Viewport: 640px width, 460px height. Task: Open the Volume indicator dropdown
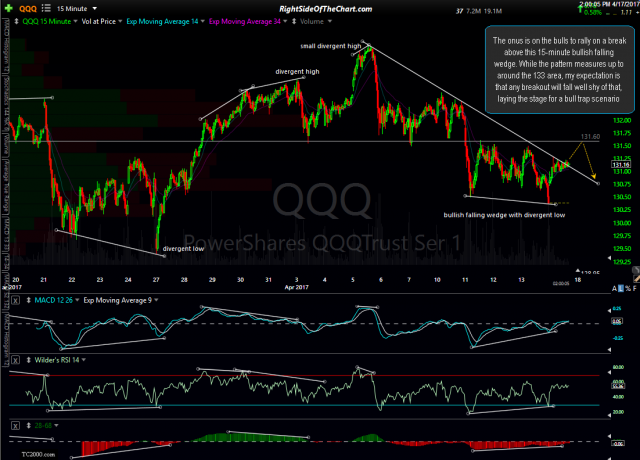pos(329,21)
